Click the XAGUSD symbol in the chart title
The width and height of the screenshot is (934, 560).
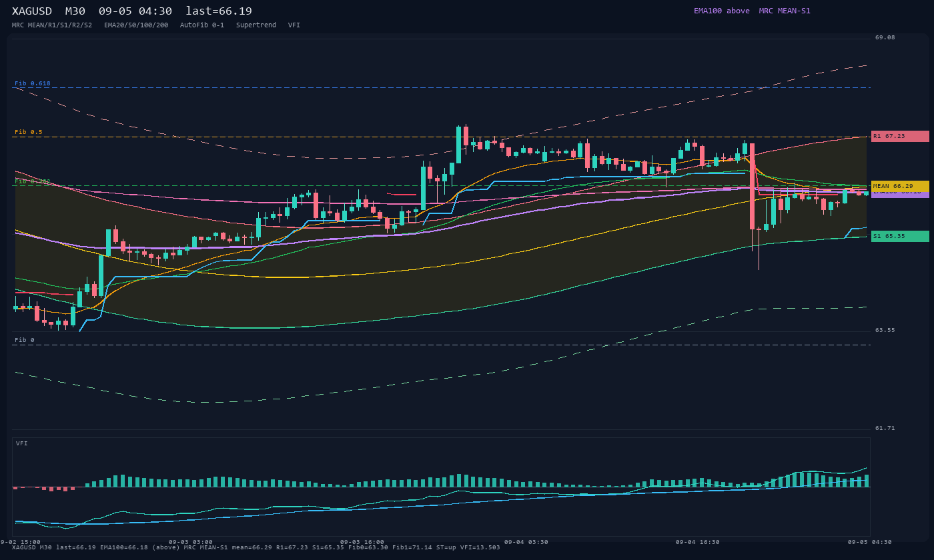(x=32, y=11)
